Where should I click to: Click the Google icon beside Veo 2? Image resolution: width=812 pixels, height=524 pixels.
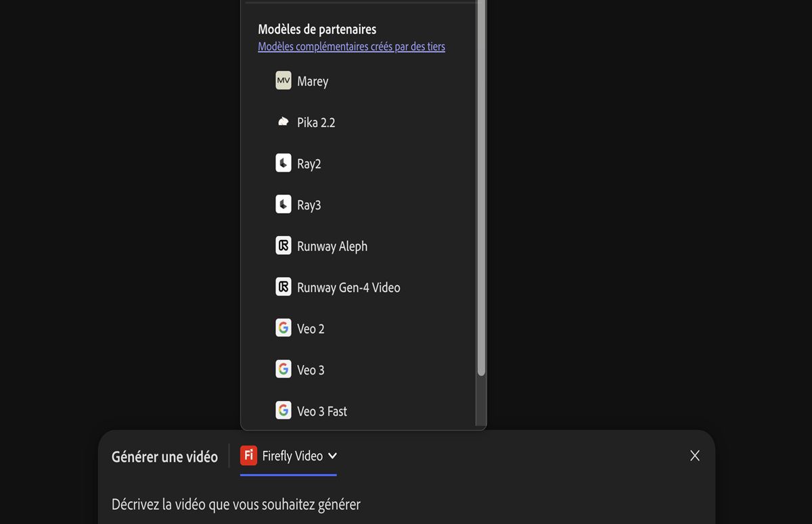284,328
